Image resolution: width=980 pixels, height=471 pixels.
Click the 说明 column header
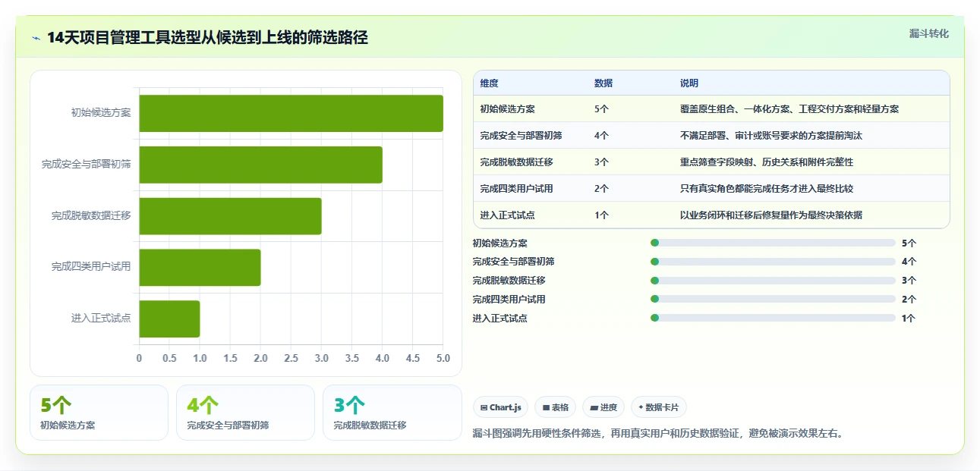(689, 83)
